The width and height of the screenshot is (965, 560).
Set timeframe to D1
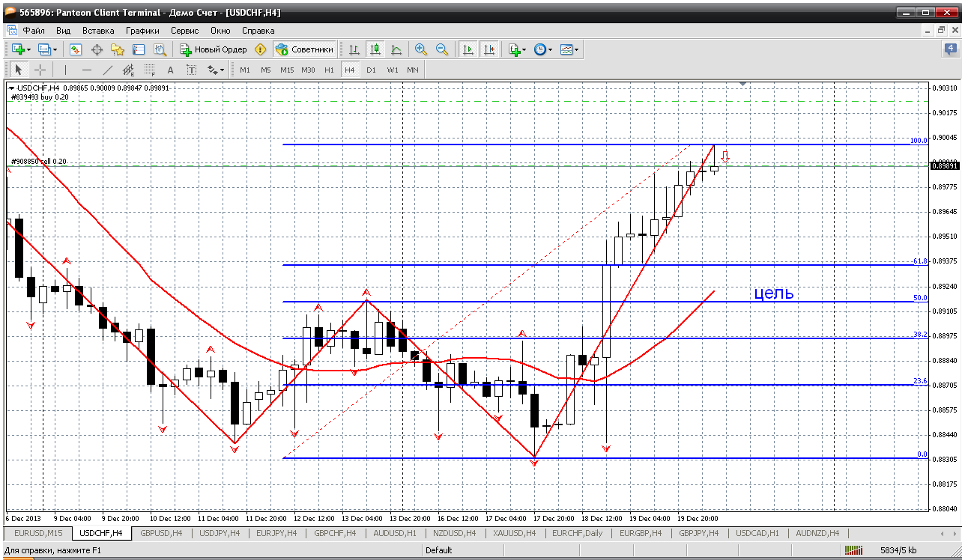[371, 70]
